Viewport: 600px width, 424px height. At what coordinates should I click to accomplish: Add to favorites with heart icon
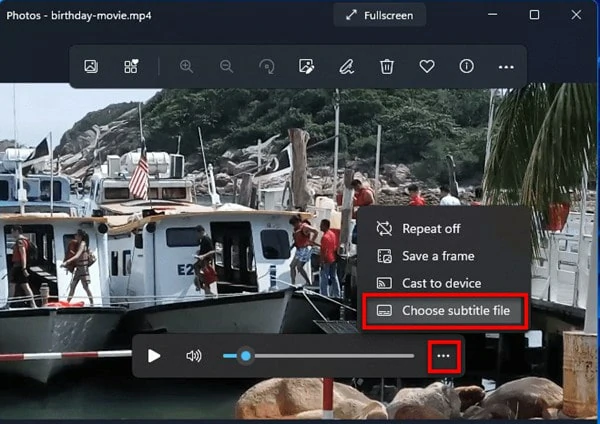(427, 67)
